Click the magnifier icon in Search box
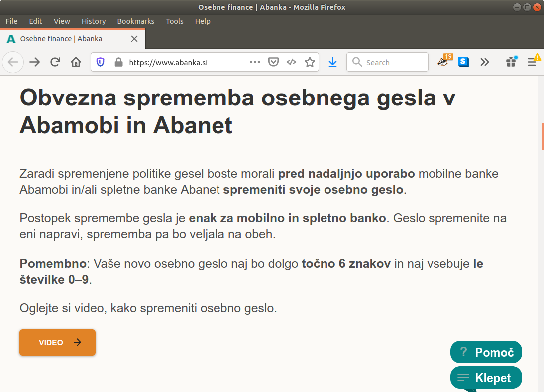544x392 pixels. pos(357,62)
